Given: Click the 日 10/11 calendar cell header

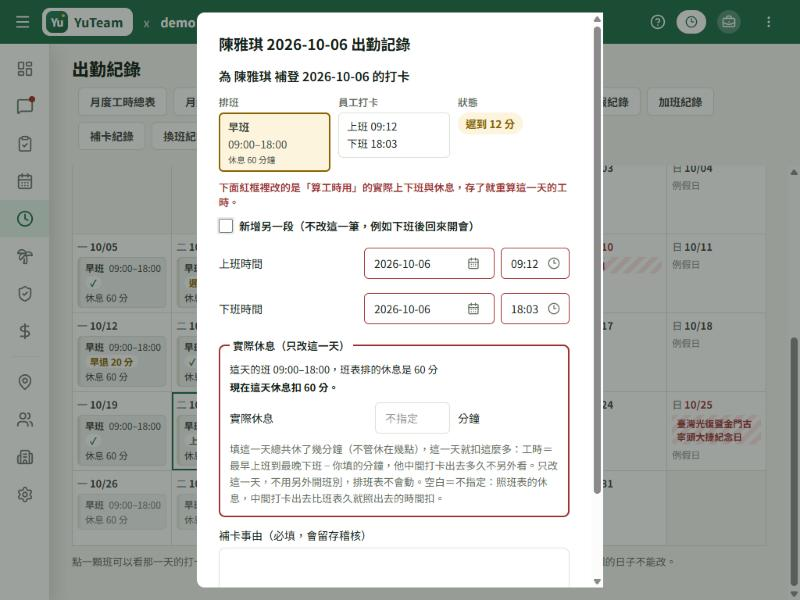Looking at the screenshot, I should pos(692,247).
